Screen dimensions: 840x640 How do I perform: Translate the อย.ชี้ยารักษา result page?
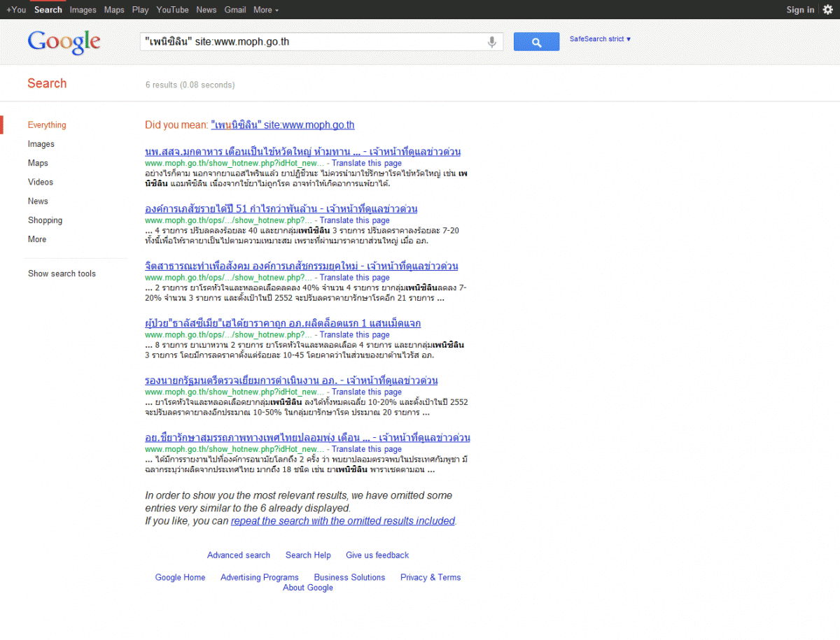pyautogui.click(x=367, y=450)
